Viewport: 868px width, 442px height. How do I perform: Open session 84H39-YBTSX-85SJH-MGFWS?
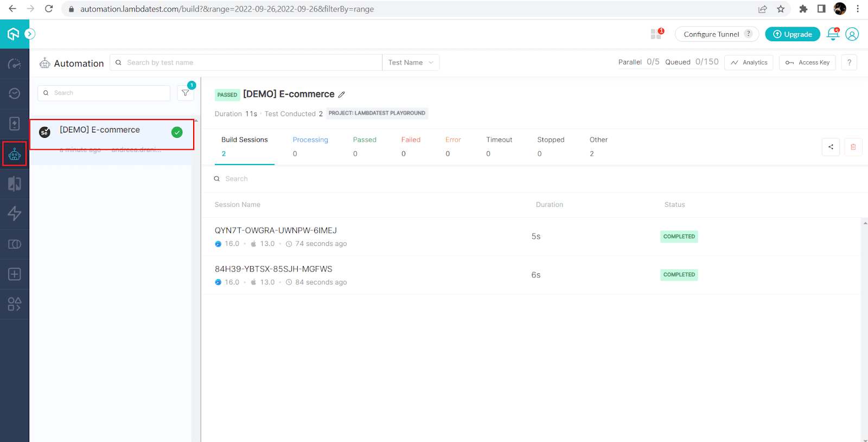click(273, 269)
